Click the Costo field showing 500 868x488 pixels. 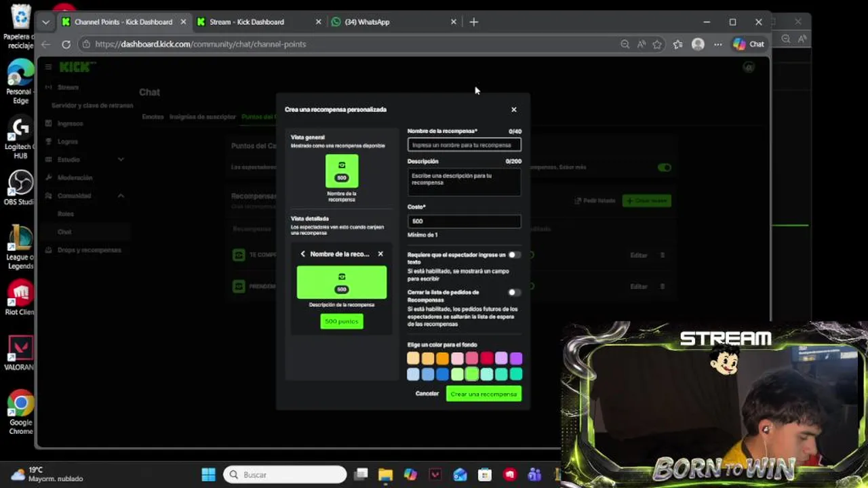[465, 221]
